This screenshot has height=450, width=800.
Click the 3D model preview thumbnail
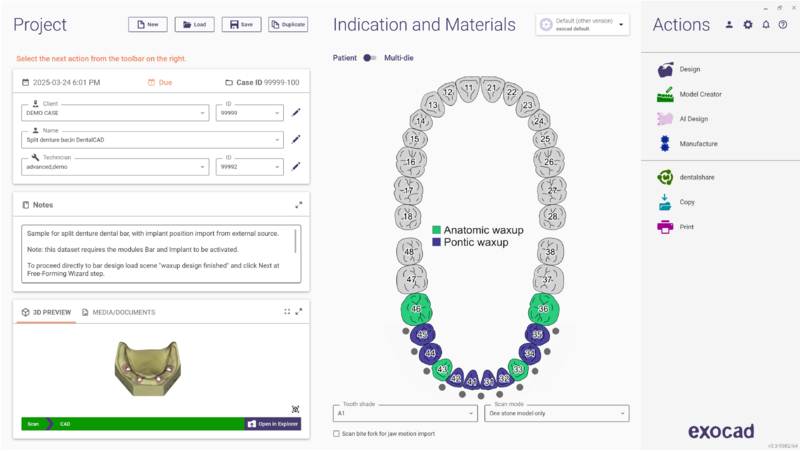click(x=147, y=368)
